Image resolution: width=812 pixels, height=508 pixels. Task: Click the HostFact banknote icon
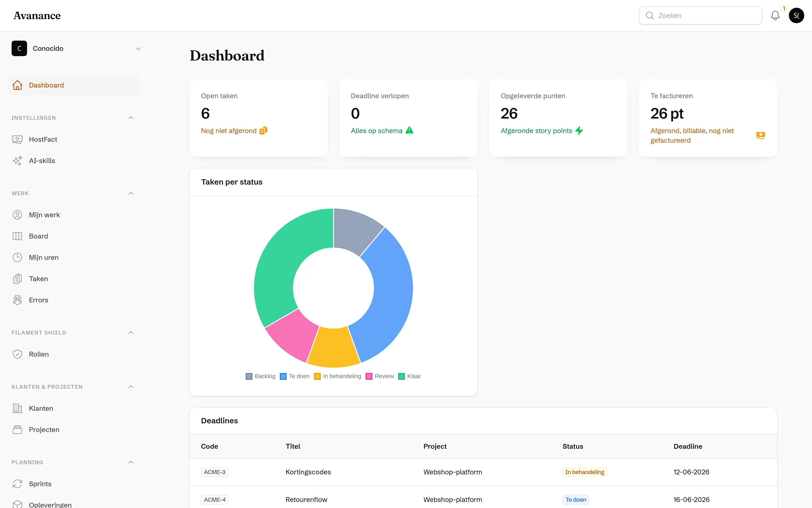pyautogui.click(x=17, y=139)
